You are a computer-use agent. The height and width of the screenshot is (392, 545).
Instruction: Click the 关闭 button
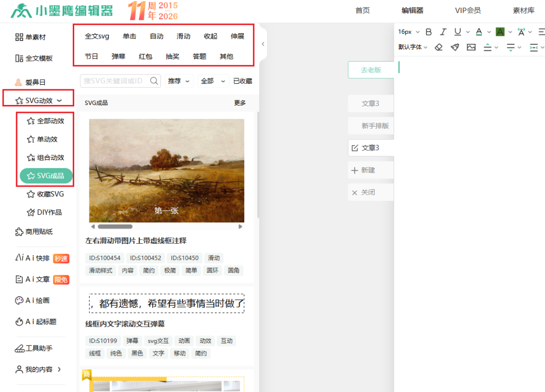coord(371,193)
